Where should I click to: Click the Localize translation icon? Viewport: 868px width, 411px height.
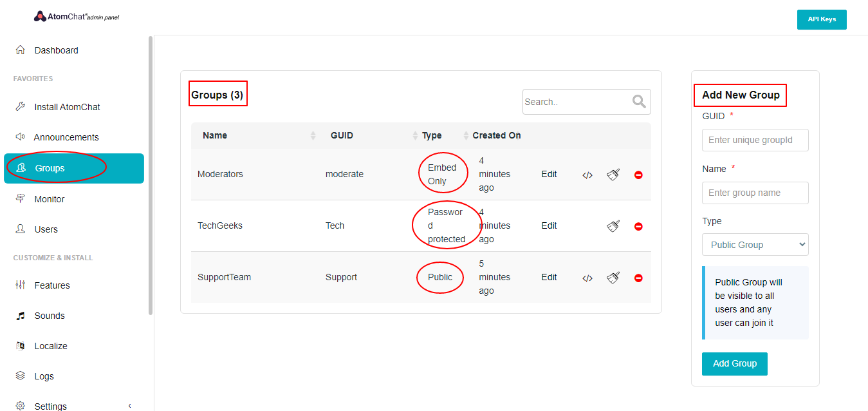(21, 345)
